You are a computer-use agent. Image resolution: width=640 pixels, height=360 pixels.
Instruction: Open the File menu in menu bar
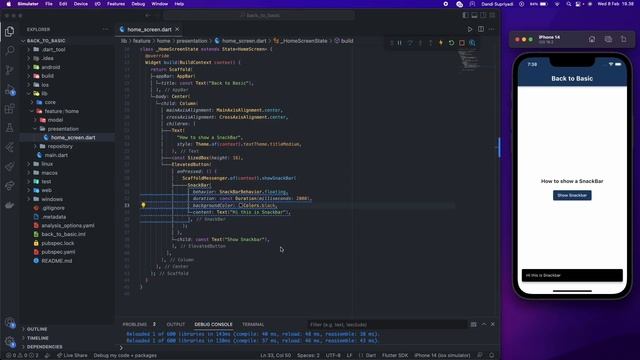click(x=49, y=4)
